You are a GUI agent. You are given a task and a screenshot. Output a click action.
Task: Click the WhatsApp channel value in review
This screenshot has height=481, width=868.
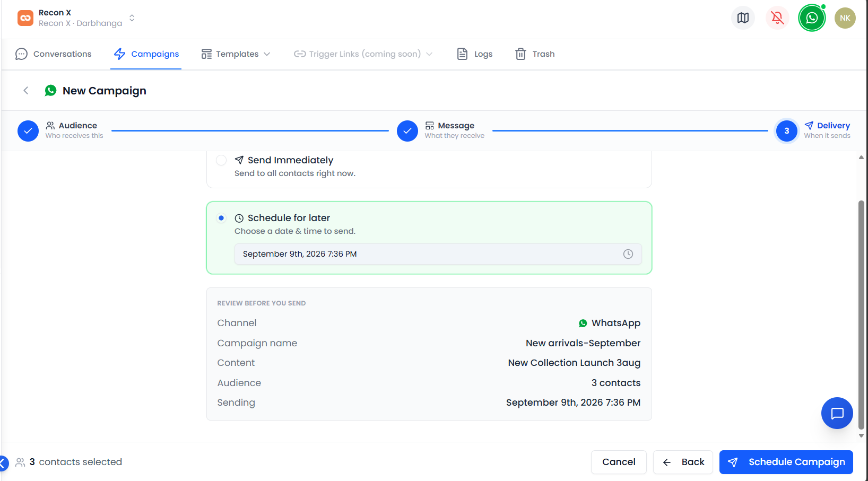(x=610, y=323)
